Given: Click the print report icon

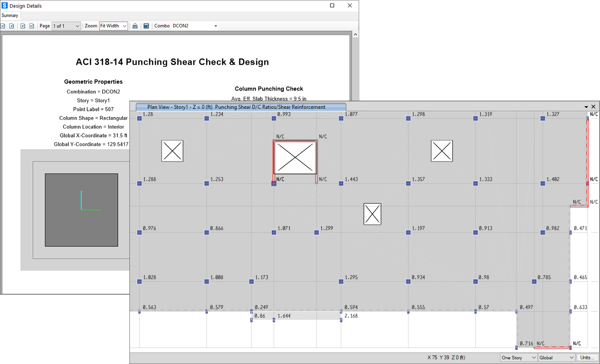Looking at the screenshot, I should click(x=135, y=26).
